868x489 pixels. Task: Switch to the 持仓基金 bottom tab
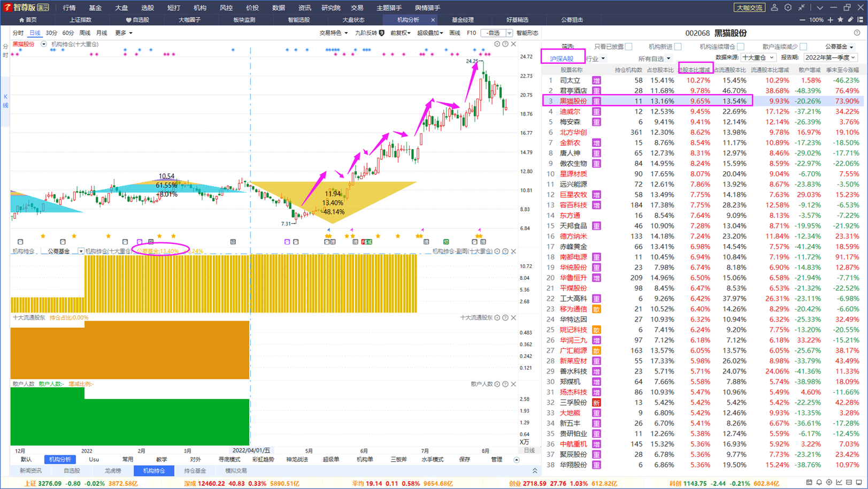point(195,471)
